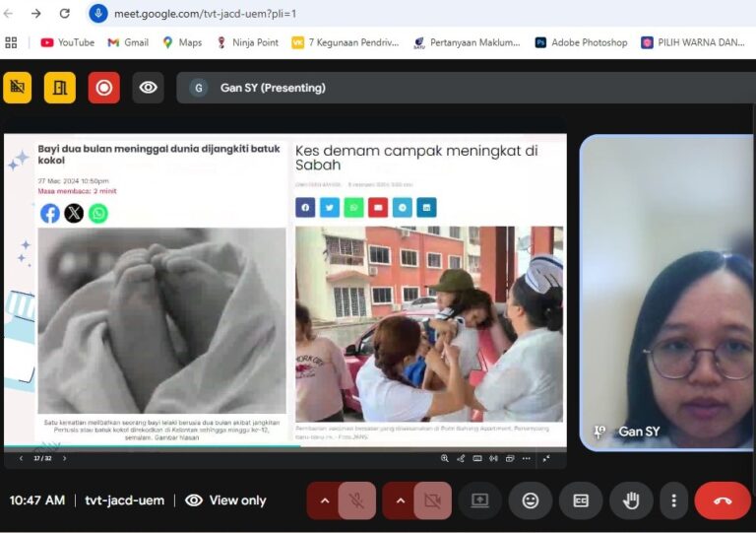The width and height of the screenshot is (756, 533).
Task: Raise hand in the meeting
Action: pyautogui.click(x=631, y=500)
